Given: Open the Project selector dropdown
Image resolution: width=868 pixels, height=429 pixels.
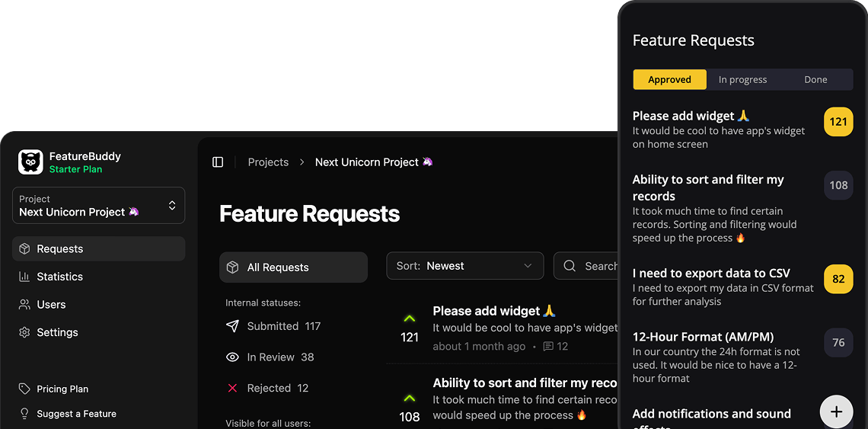Looking at the screenshot, I should point(98,206).
